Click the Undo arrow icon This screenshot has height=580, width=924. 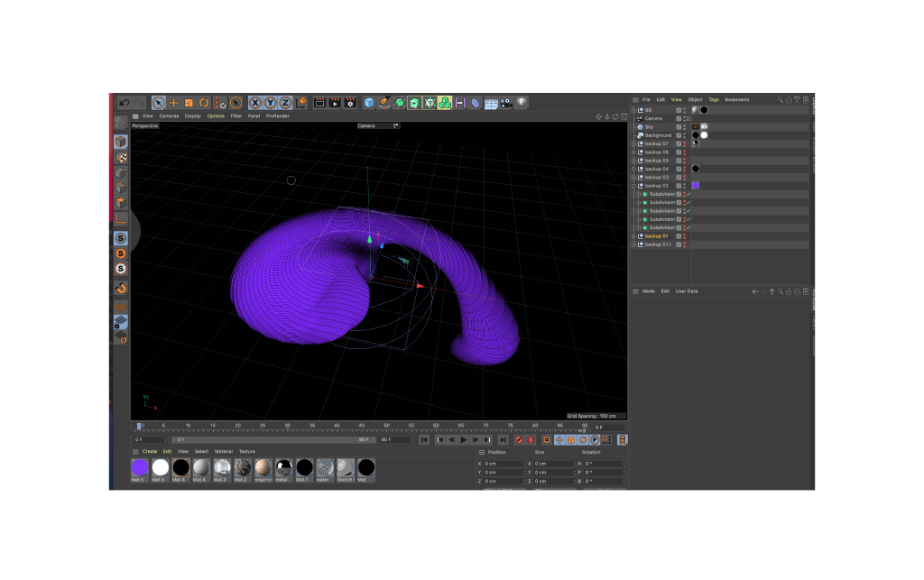[x=124, y=103]
